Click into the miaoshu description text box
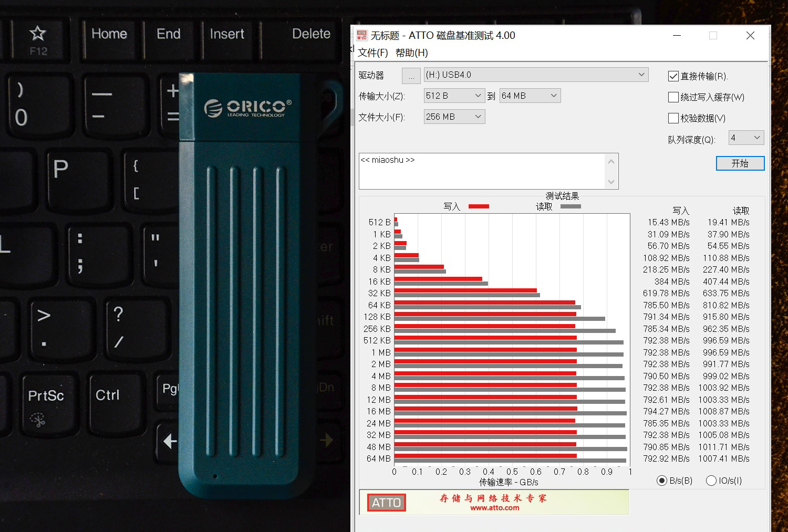This screenshot has height=532, width=788. [x=482, y=171]
